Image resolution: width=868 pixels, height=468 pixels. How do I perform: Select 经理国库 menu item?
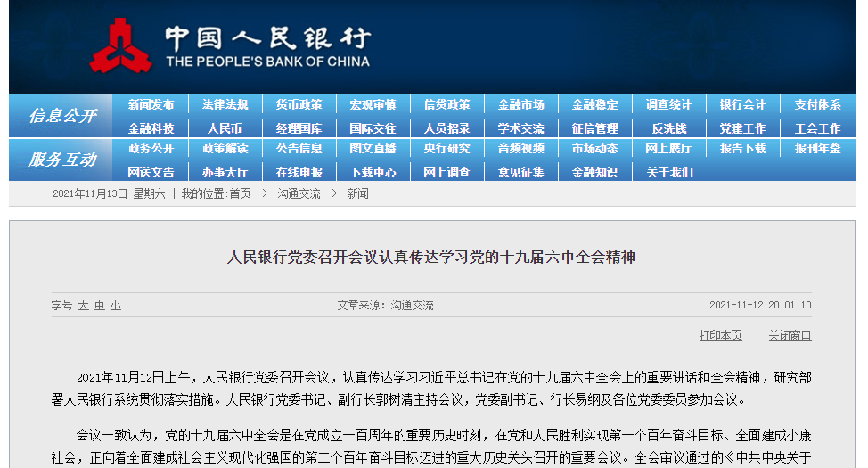pos(299,128)
